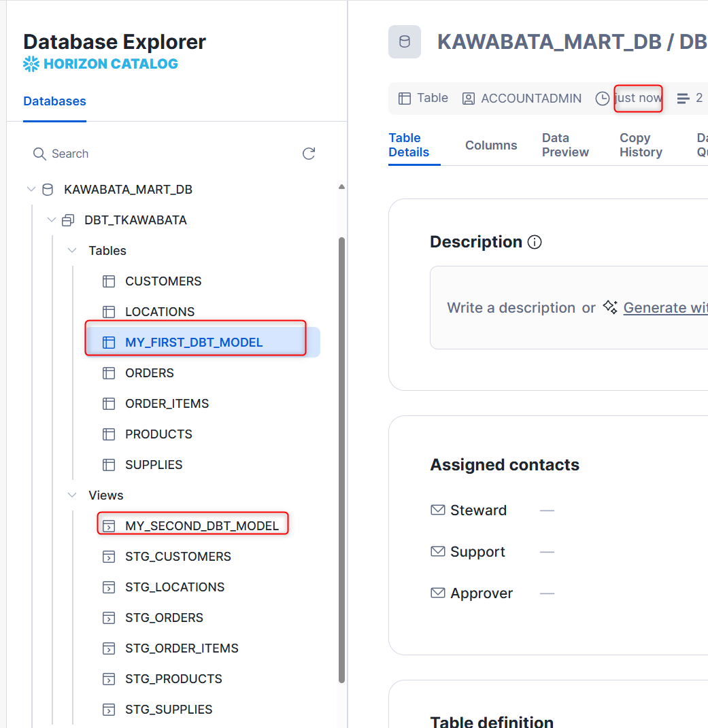This screenshot has width=708, height=728.
Task: Collapse the DBT_TKAWABATA schema node
Action: click(52, 220)
